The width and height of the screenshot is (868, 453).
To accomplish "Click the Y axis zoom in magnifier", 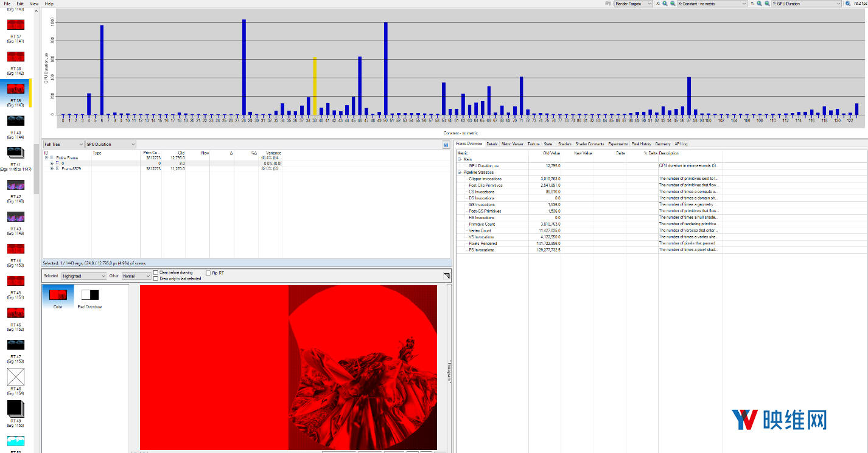I will 760,4.
